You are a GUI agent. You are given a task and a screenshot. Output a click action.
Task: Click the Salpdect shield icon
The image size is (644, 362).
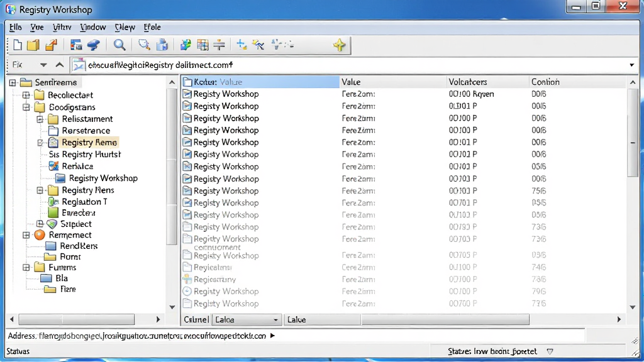click(x=52, y=224)
